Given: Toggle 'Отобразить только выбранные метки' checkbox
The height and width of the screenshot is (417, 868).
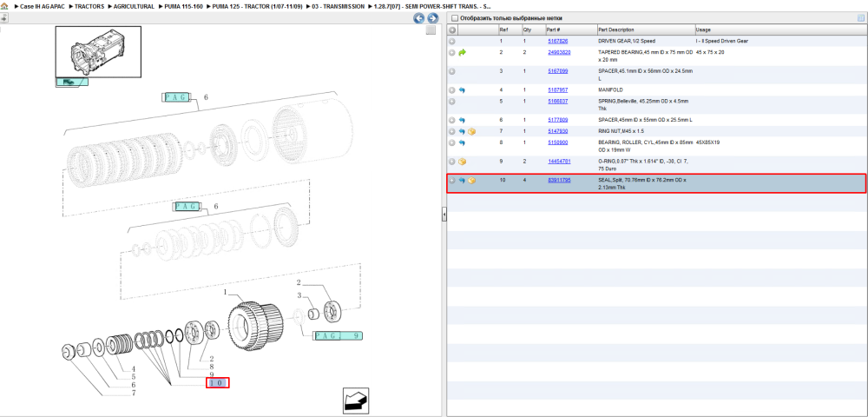Looking at the screenshot, I should click(455, 18).
